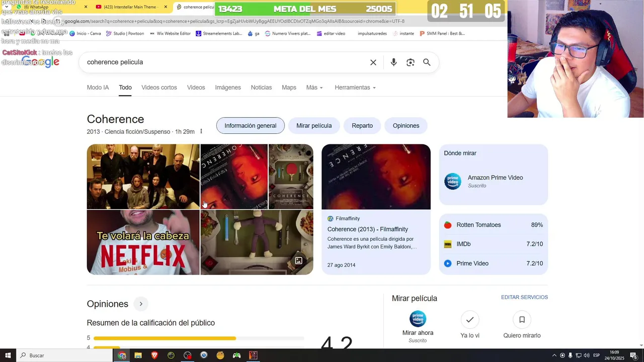Click the Mirar película chip
644x362 pixels.
pyautogui.click(x=314, y=126)
